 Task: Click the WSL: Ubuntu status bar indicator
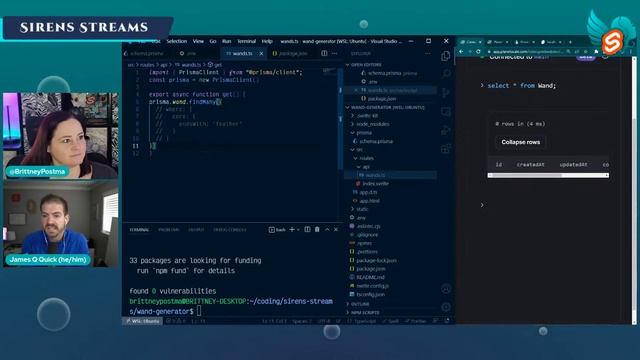coord(142,321)
